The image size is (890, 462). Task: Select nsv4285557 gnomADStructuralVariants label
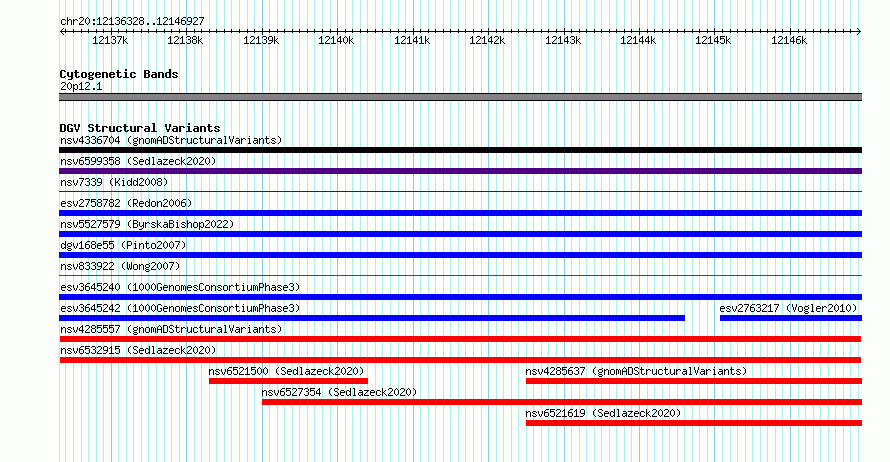[171, 329]
